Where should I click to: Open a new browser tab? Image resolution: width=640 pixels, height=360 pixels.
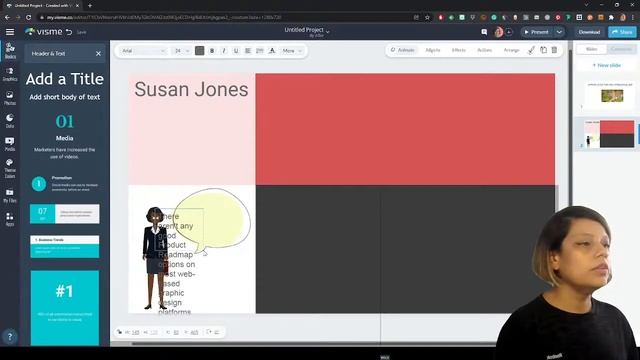click(90, 6)
